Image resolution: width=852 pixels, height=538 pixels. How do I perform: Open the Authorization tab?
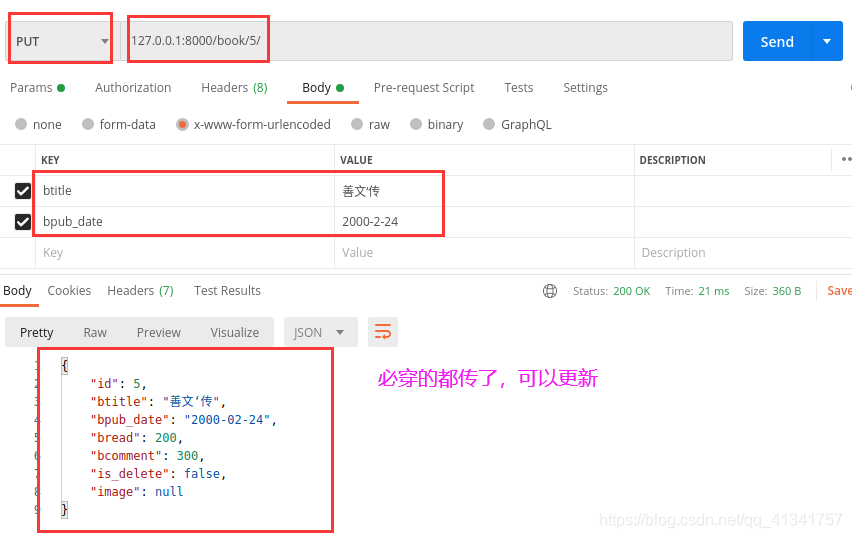[x=133, y=87]
